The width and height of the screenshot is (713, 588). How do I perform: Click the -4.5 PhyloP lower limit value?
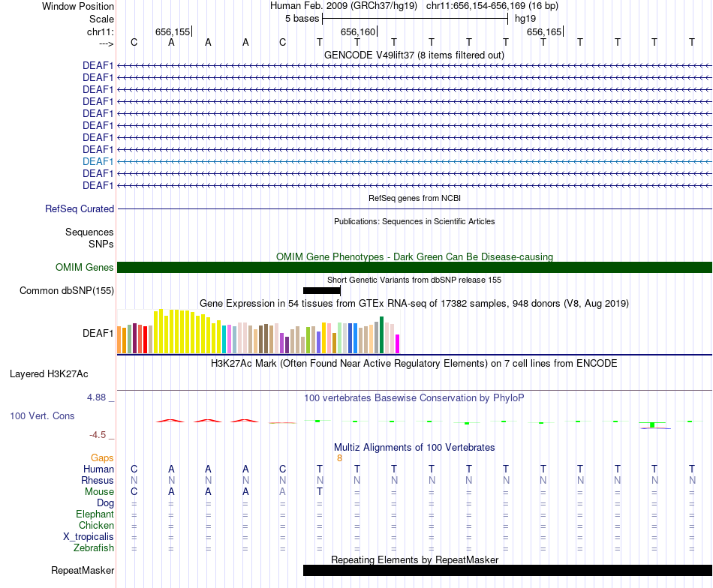pos(98,435)
